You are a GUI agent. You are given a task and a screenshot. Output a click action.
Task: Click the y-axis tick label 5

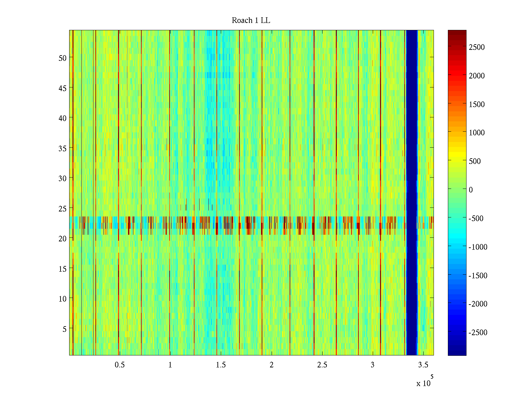click(64, 329)
